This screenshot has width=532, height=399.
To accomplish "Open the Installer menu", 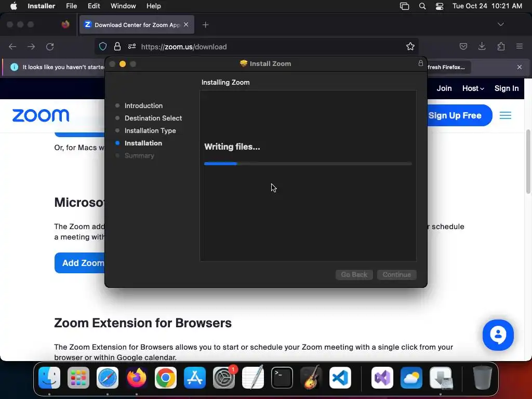I will [x=42, y=6].
